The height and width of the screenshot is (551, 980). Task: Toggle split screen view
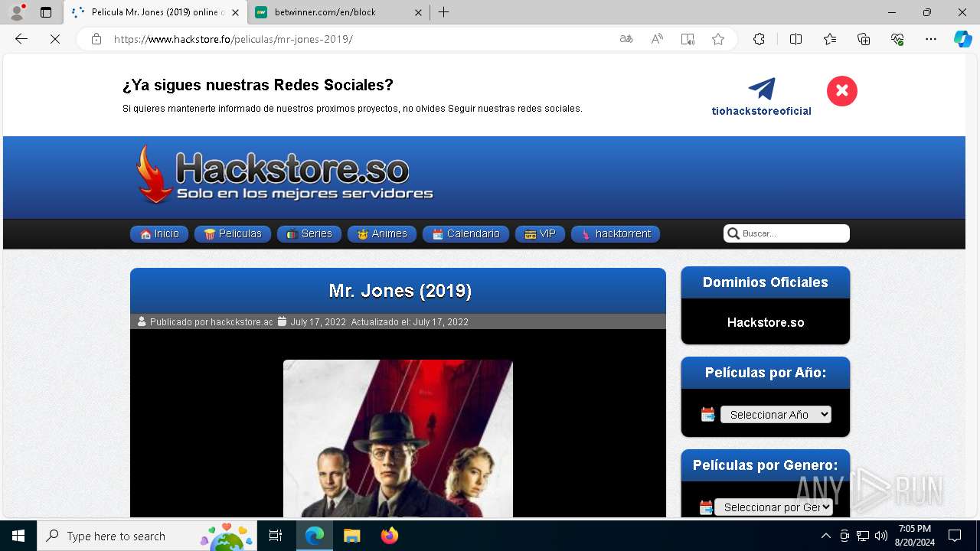(x=795, y=39)
